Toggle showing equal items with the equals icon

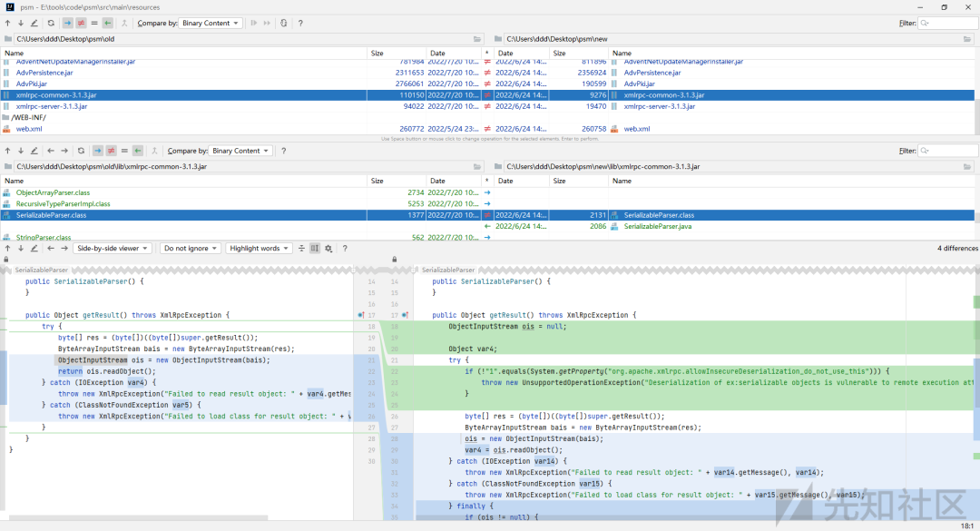[93, 23]
